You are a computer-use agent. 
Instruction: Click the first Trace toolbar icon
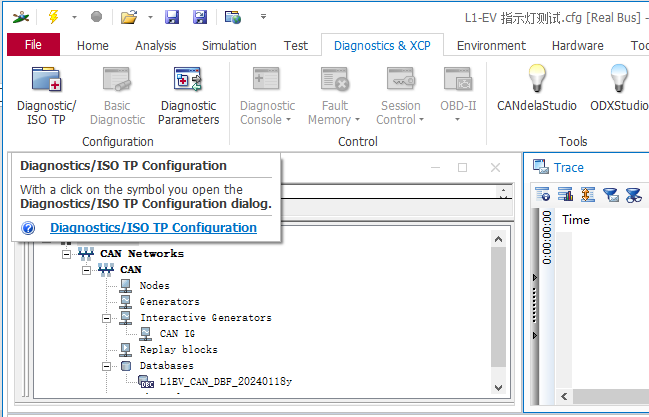tap(542, 194)
